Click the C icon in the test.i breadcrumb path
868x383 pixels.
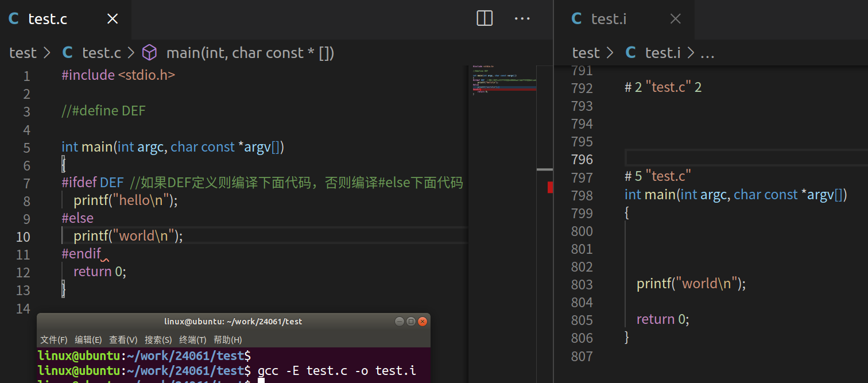[x=630, y=52]
